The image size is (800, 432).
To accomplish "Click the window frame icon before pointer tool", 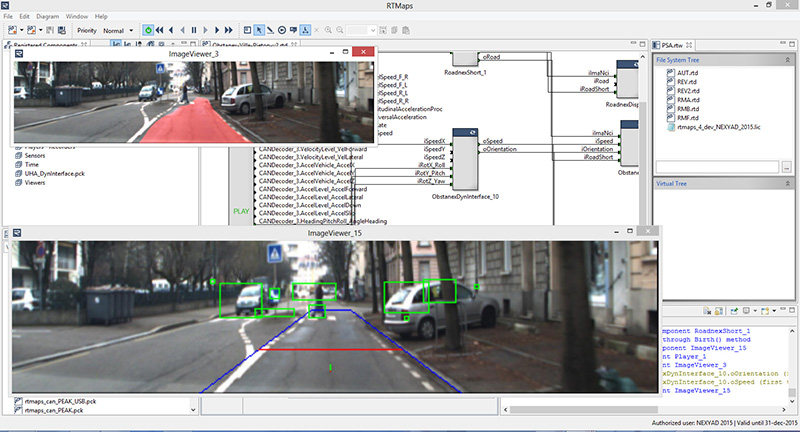I will tap(247, 31).
